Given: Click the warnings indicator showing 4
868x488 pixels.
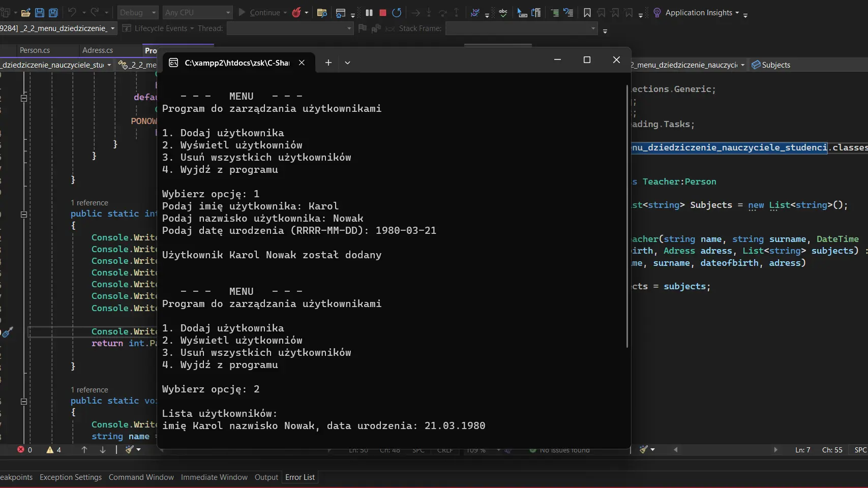Looking at the screenshot, I should click(x=53, y=450).
